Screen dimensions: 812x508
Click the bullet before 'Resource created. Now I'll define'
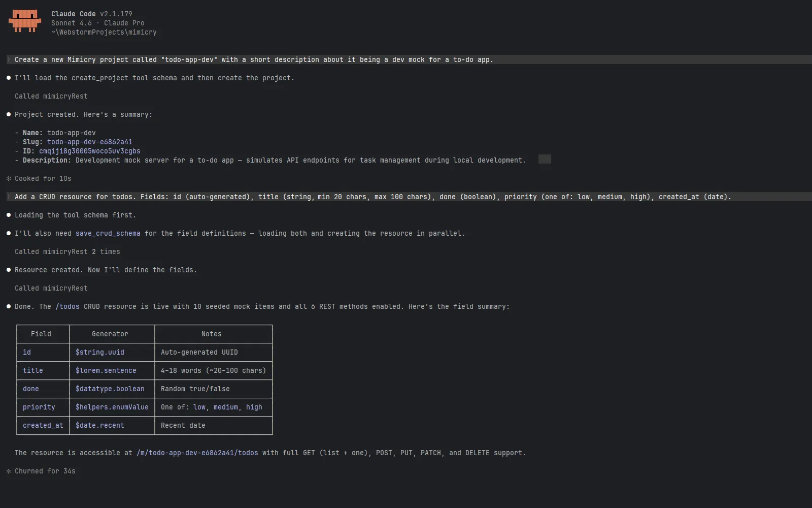click(x=9, y=270)
